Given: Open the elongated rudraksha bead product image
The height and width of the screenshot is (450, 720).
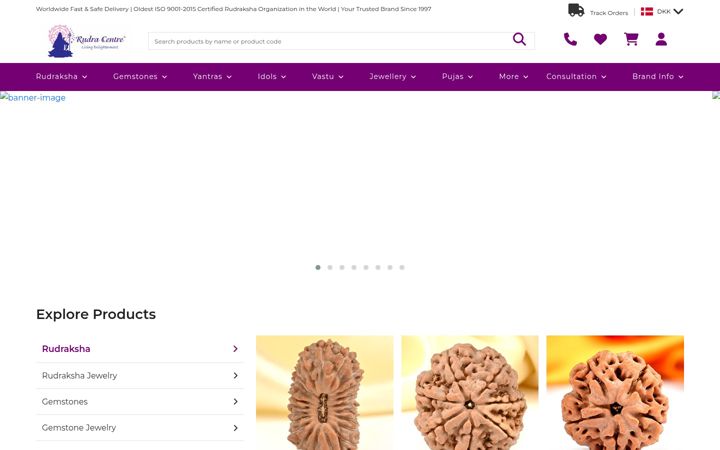Looking at the screenshot, I should point(325,393).
